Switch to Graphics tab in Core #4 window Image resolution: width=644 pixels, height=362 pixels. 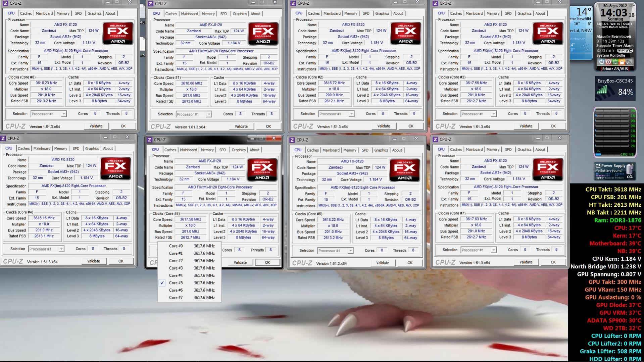92,148
